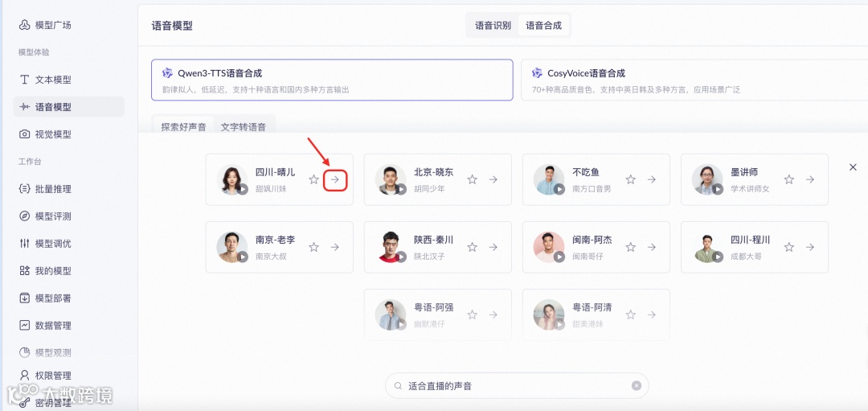Click the arrow on 南京-老李 card
868x411 pixels.
(335, 247)
